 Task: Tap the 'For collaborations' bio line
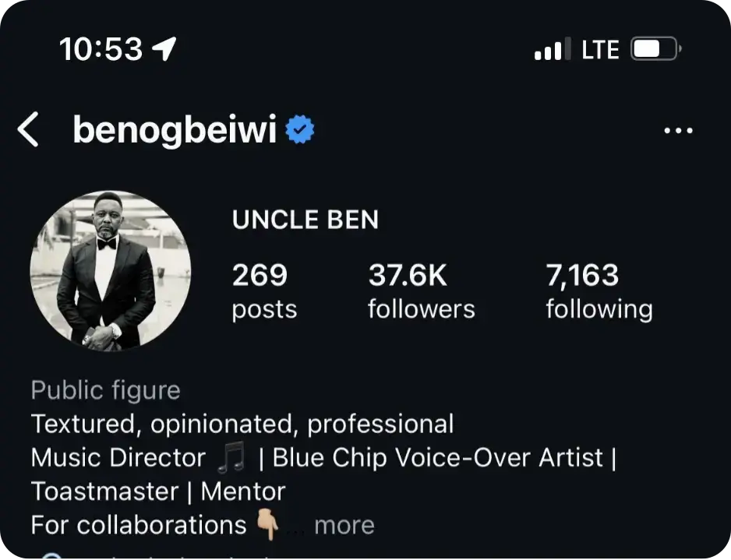(138, 525)
